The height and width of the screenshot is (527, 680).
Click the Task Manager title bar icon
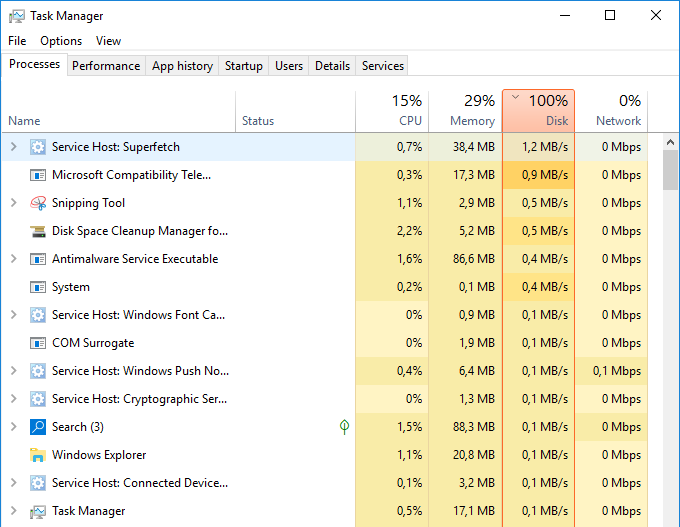click(x=16, y=16)
